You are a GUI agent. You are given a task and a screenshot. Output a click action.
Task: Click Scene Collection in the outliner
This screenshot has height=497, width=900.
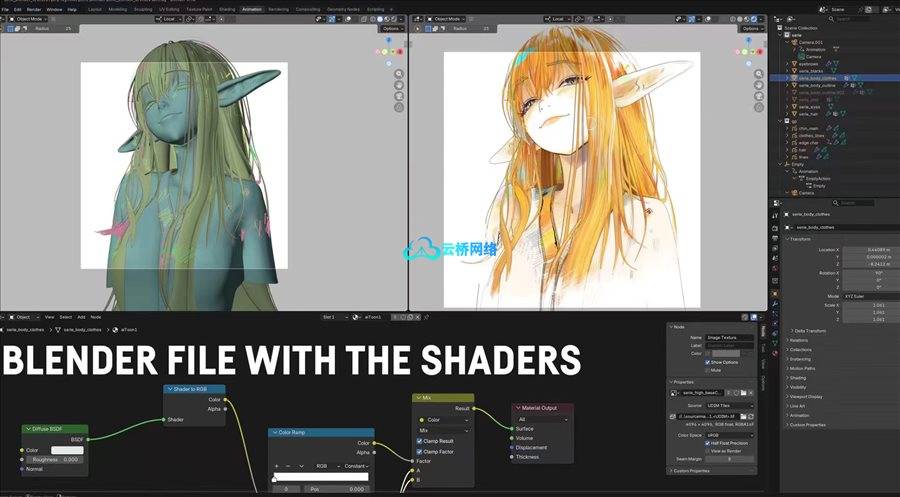point(801,28)
